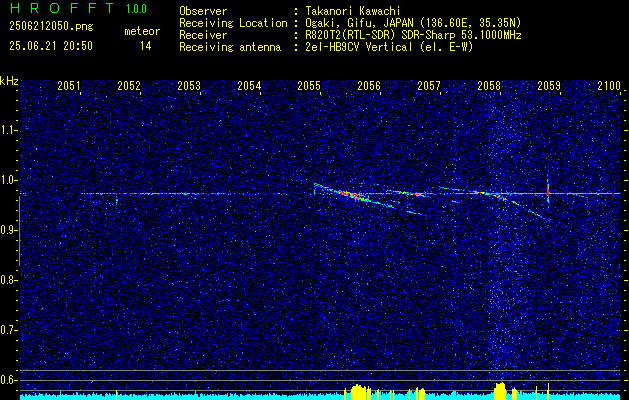This screenshot has height=400, width=629.
Task: Click the 2055 time axis marker
Action: tap(309, 85)
